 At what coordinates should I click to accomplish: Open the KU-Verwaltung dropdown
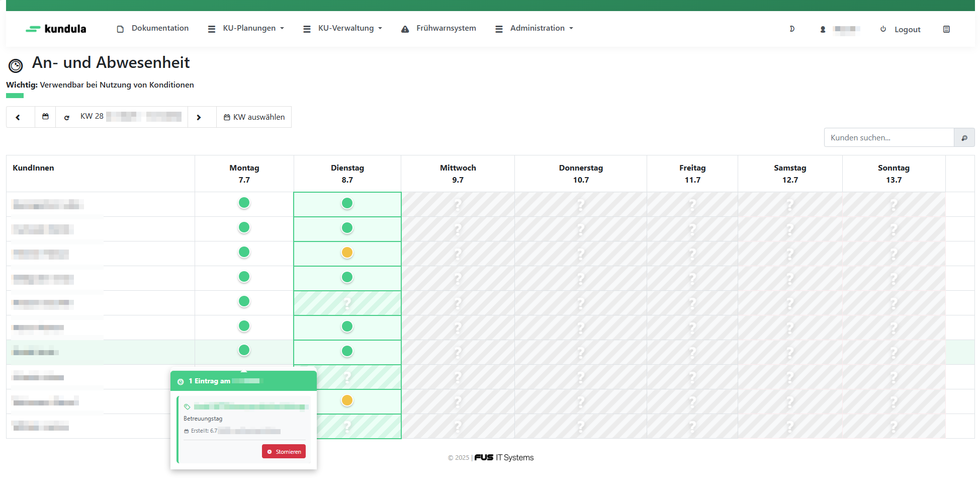point(343,29)
